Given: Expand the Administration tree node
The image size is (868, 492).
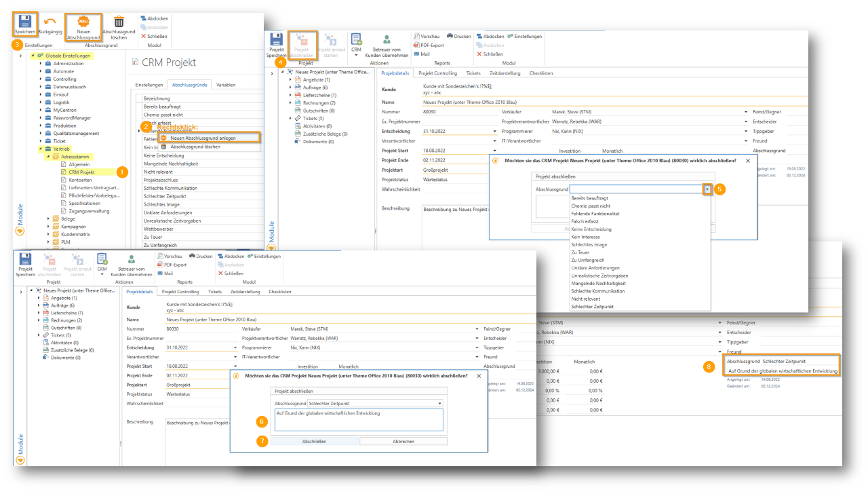Looking at the screenshot, I should tap(40, 64).
